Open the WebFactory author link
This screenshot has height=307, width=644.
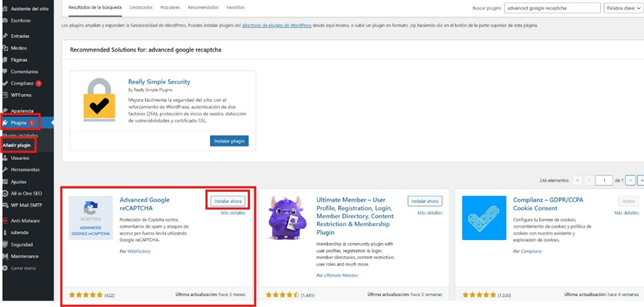(139, 251)
